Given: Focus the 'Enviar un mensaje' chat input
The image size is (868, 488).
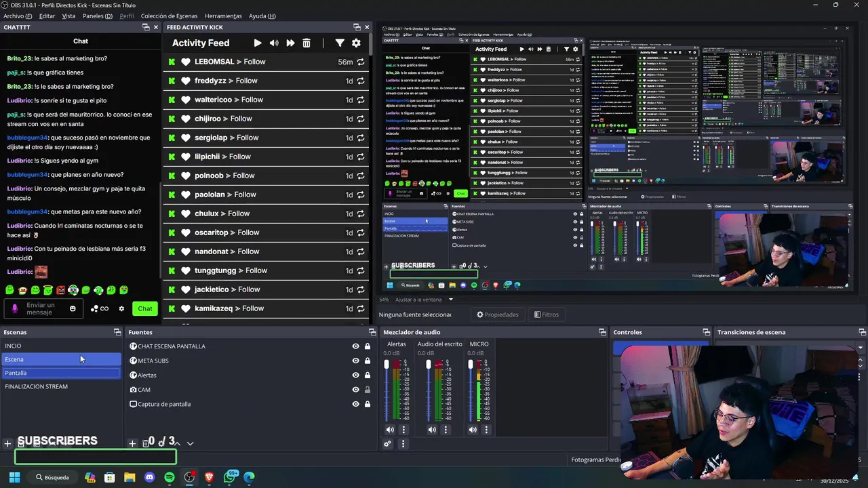Looking at the screenshot, I should [42, 308].
